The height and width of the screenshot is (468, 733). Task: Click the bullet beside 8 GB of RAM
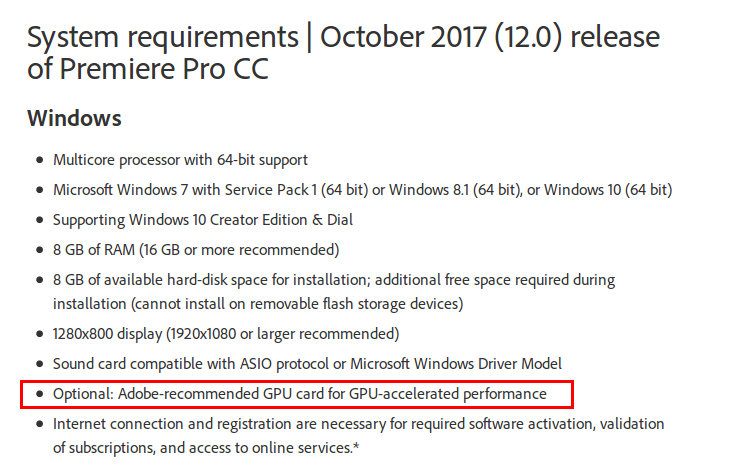click(40, 250)
